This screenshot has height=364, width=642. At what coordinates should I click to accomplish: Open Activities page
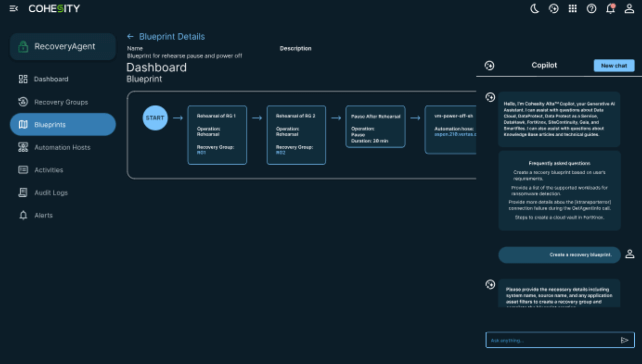(x=48, y=170)
